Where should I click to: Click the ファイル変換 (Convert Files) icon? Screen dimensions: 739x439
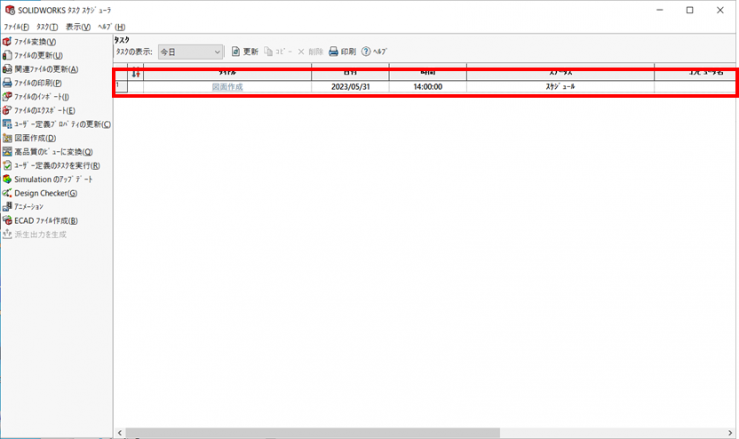click(7, 42)
